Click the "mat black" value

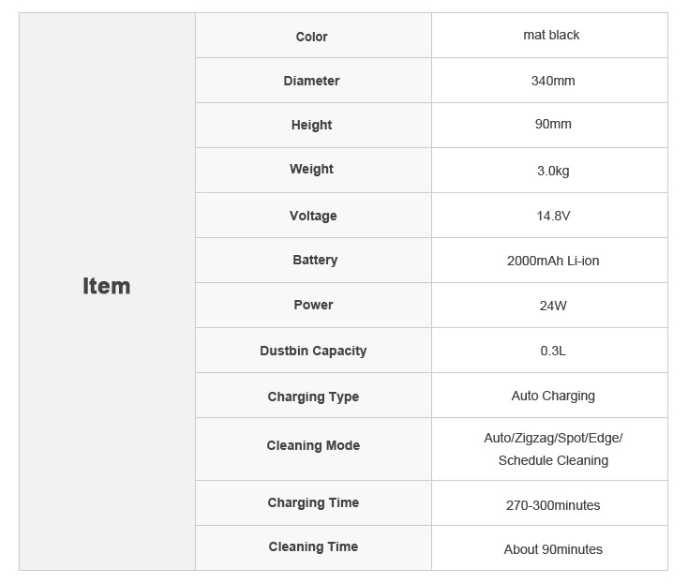click(x=551, y=35)
